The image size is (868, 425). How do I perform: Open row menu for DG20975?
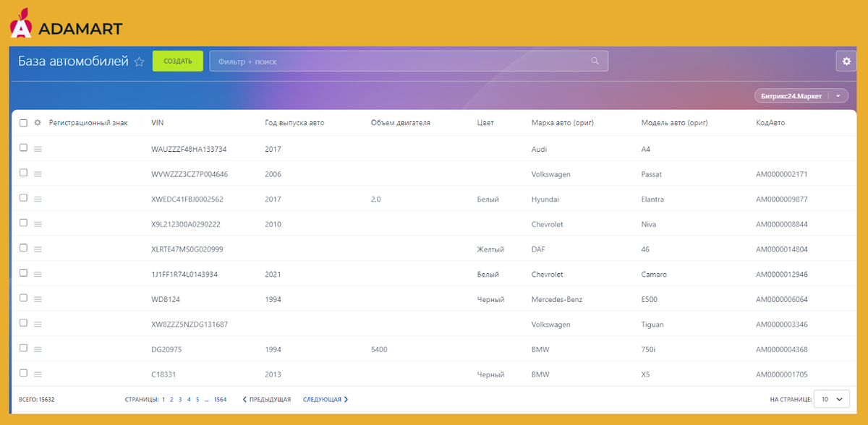(38, 350)
